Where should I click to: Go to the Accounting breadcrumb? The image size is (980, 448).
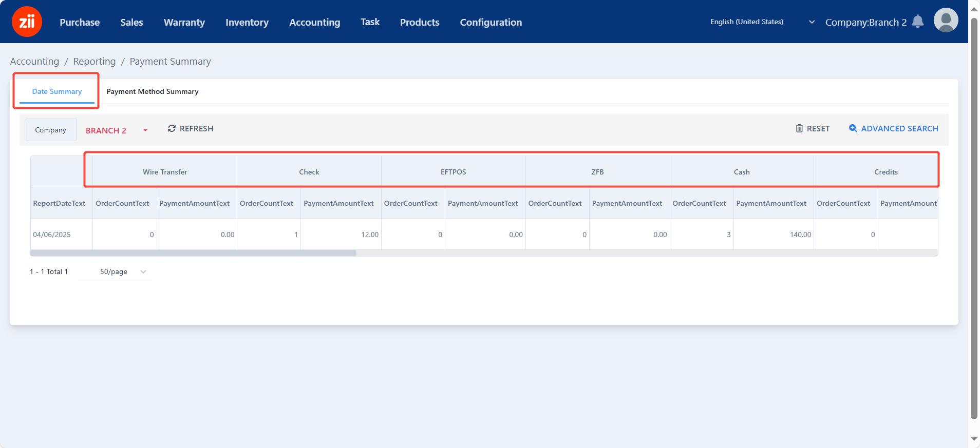pyautogui.click(x=34, y=61)
